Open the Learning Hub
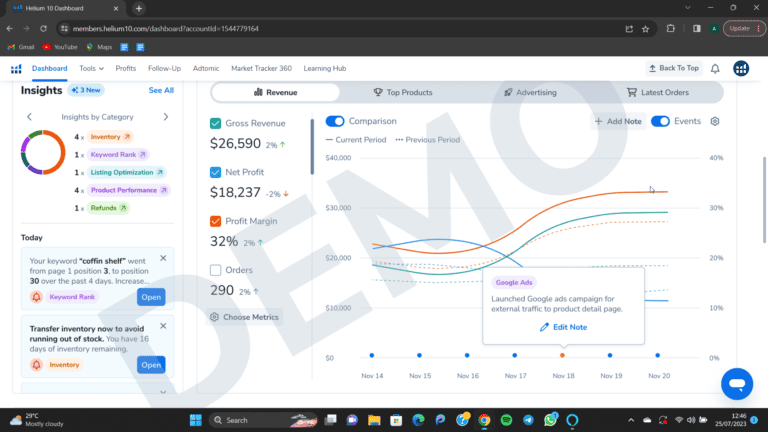The width and height of the screenshot is (768, 432). click(325, 69)
